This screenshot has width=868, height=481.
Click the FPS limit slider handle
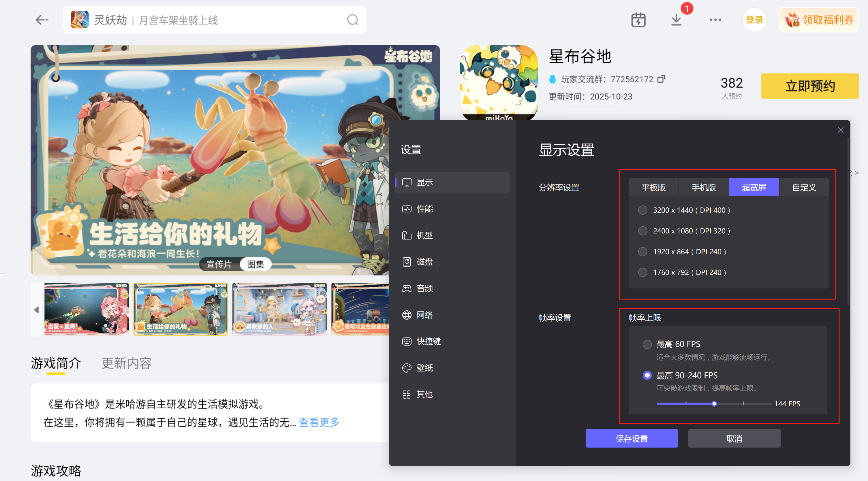pyautogui.click(x=714, y=404)
